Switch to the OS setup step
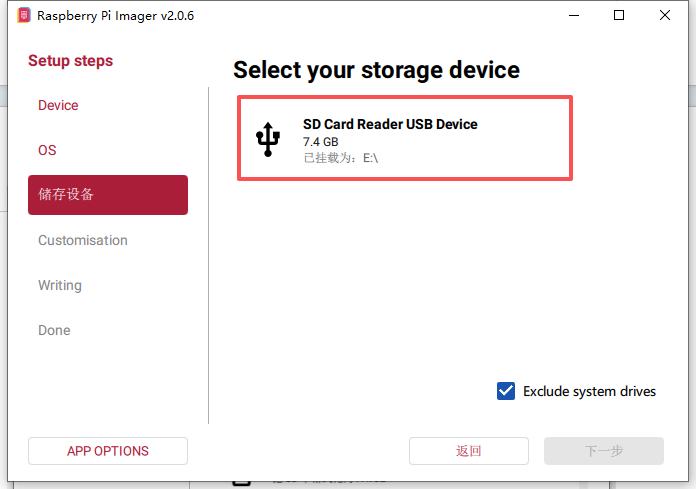The height and width of the screenshot is (489, 696). pos(47,150)
